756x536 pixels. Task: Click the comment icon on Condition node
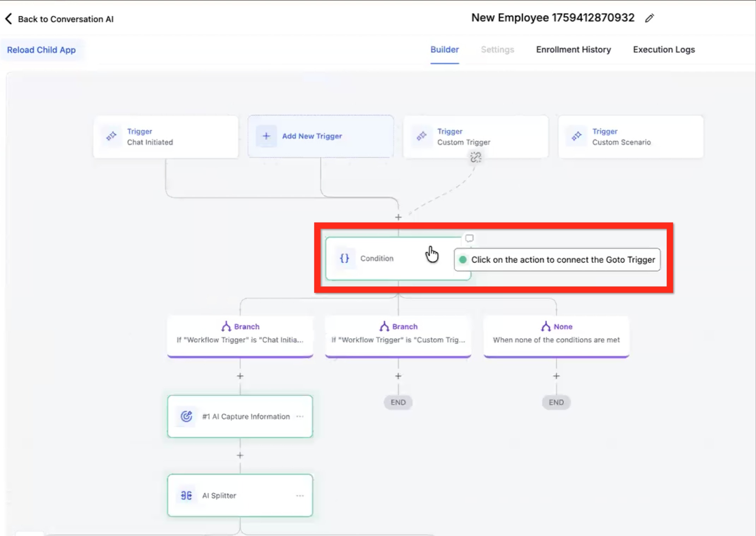coord(469,238)
